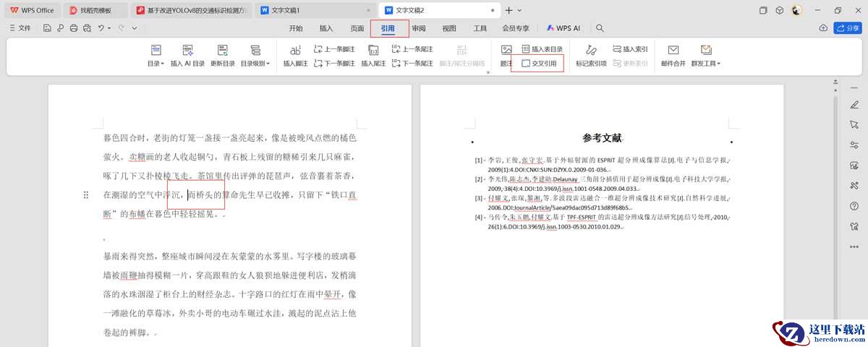The height and width of the screenshot is (347, 868).
Task: Open the 目录 table of contents menu
Action: pyautogui.click(x=156, y=56)
